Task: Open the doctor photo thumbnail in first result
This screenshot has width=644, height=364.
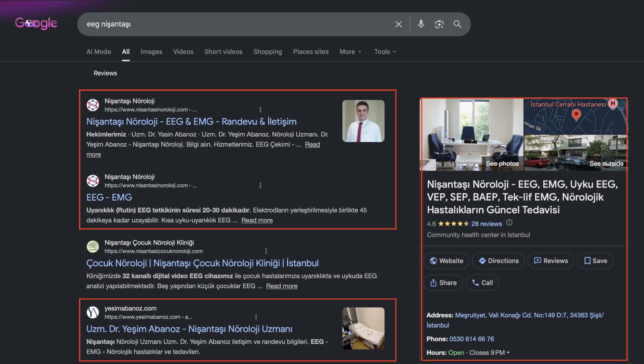Action: pos(363,121)
